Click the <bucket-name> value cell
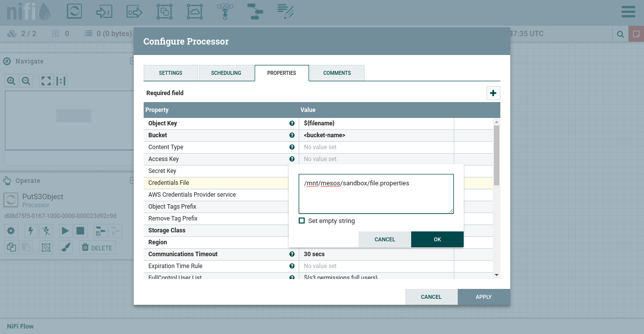The width and height of the screenshot is (644, 334). coord(376,135)
